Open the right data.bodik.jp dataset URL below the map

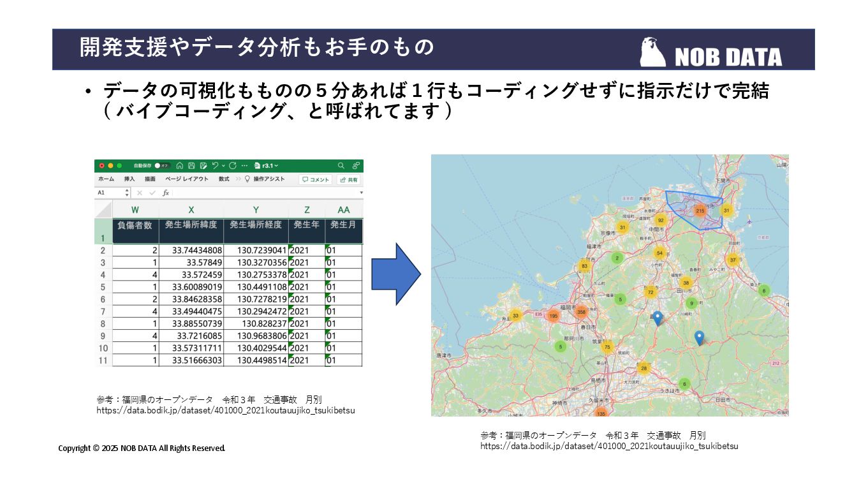pos(609,447)
